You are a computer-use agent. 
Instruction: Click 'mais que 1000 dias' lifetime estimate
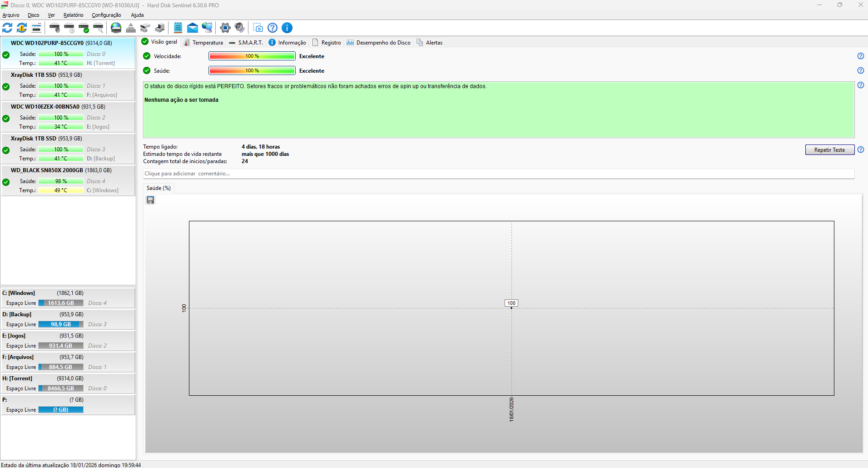tap(265, 154)
